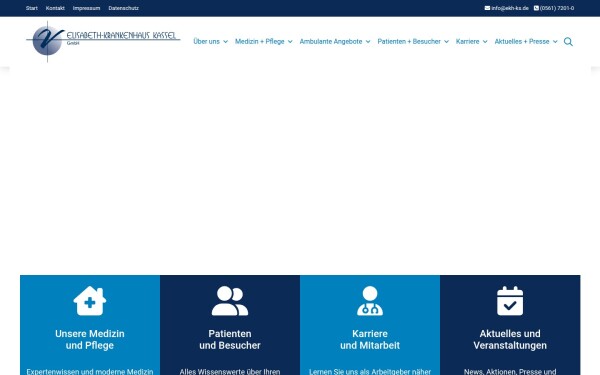The width and height of the screenshot is (600, 375).
Task: Open the Ambulante Angebote menu
Action: tap(331, 41)
